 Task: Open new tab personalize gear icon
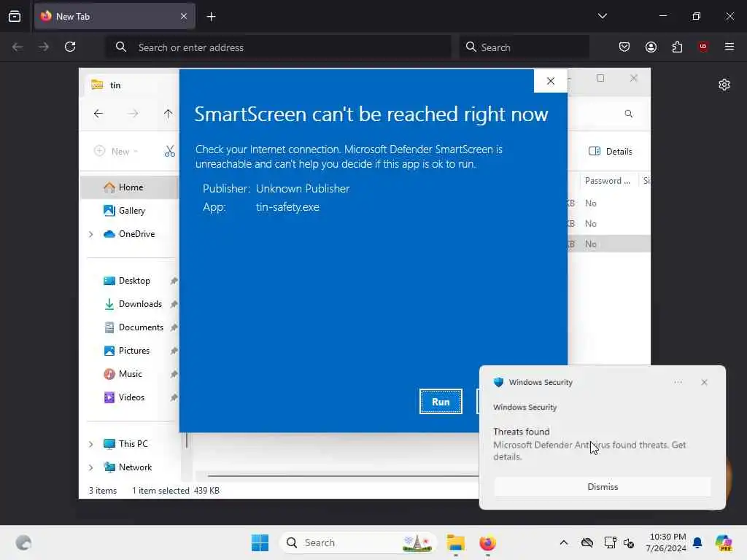point(724,85)
